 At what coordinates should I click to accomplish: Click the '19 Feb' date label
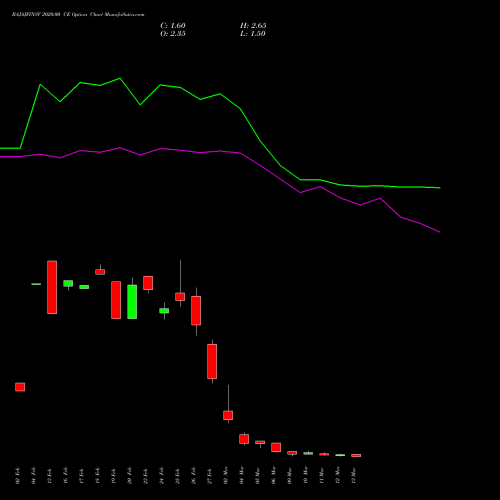click(114, 476)
